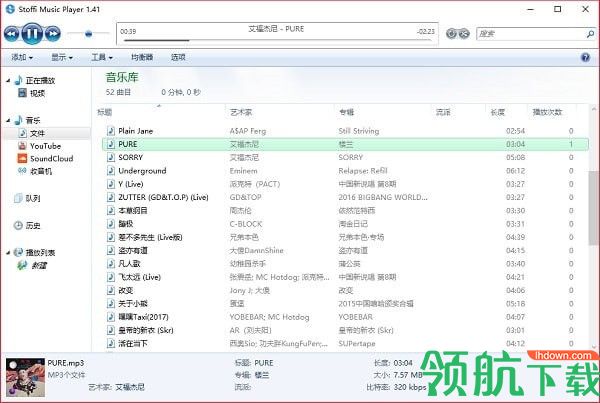Collapse the 播放列表 tree node arrow
The width and height of the screenshot is (600, 403).
point(8,253)
